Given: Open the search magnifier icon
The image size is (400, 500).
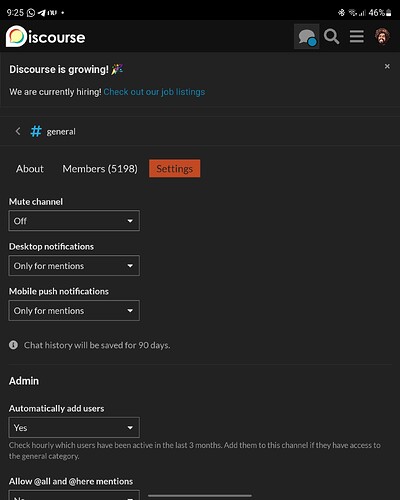Looking at the screenshot, I should point(331,37).
